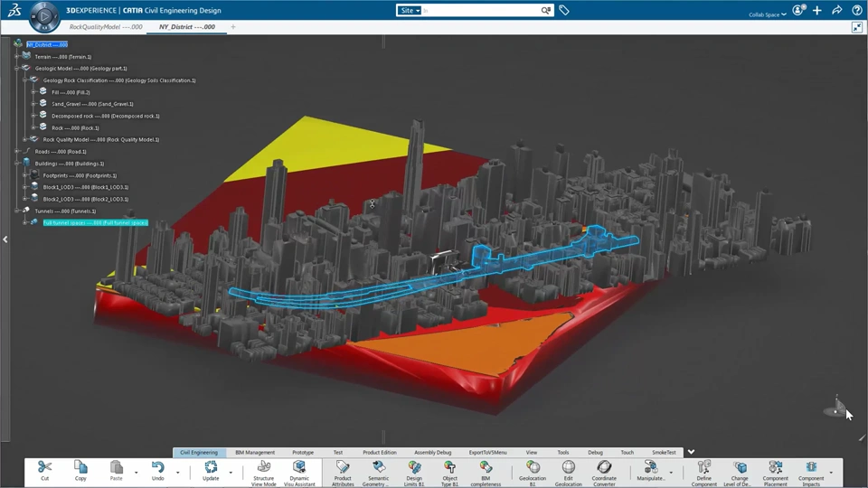Select Block1_LOD3 tree item
Viewport: 868px width, 488px height.
(x=85, y=187)
